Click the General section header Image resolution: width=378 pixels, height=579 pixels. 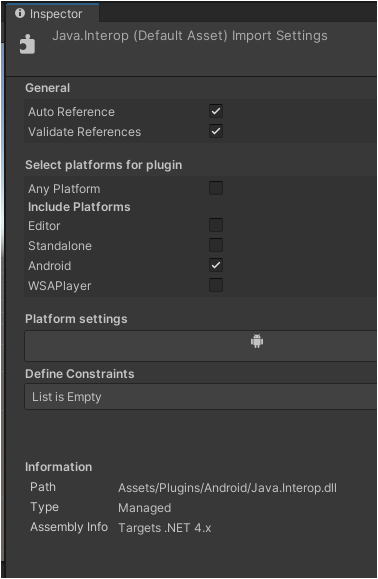click(x=48, y=88)
